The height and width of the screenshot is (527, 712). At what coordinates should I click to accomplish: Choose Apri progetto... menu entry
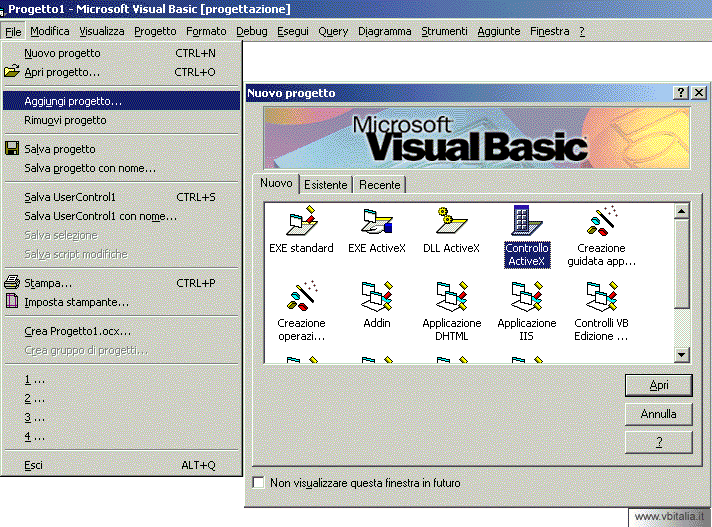(121, 72)
